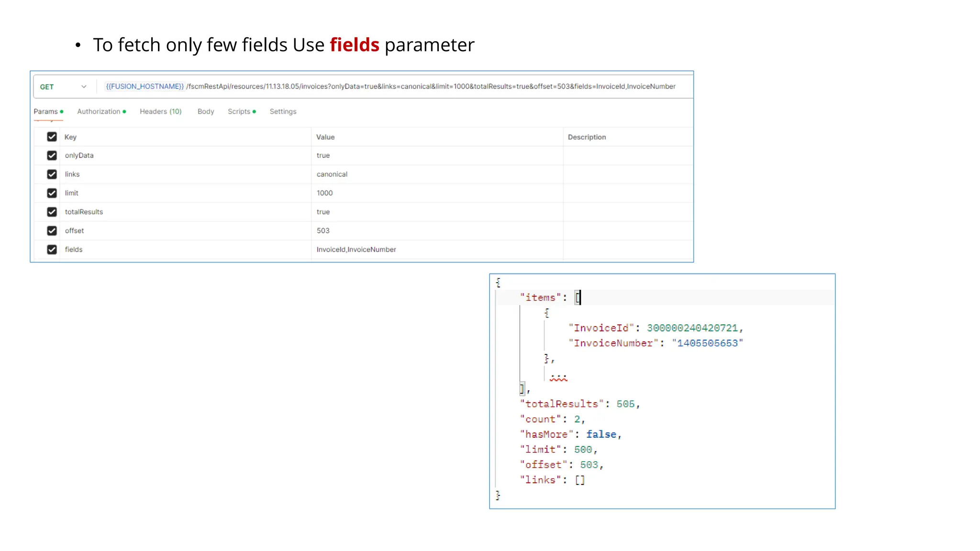Image resolution: width=980 pixels, height=551 pixels.
Task: Click the "count": 2 line
Action: pos(553,419)
